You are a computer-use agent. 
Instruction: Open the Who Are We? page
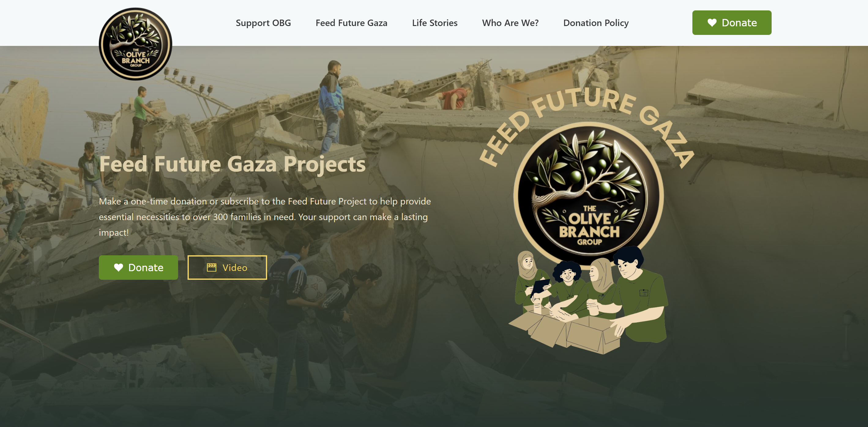click(510, 23)
